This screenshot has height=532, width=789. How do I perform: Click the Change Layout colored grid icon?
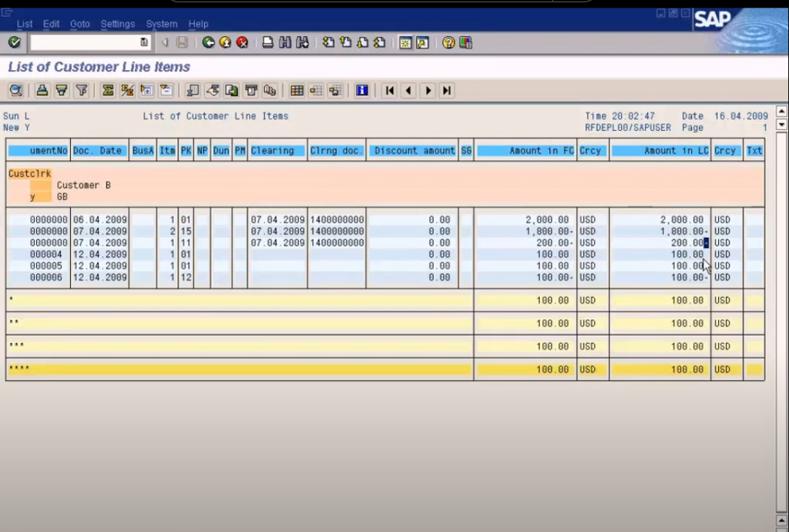297,91
